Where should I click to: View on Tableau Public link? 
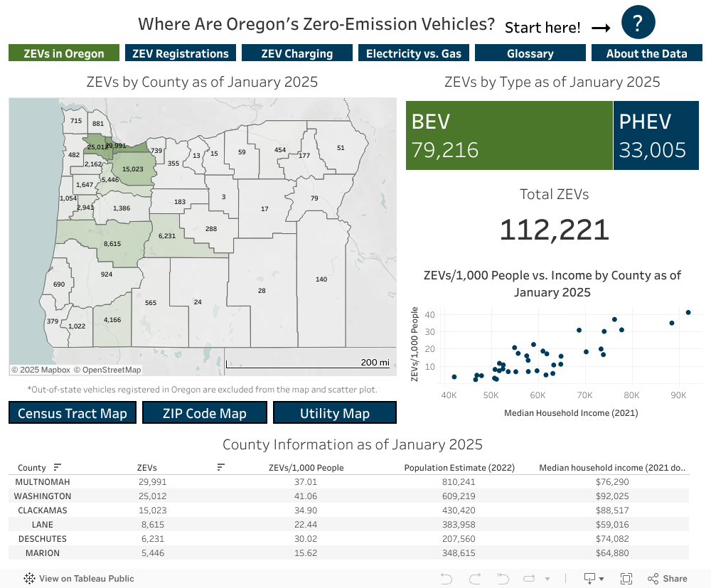[79, 578]
